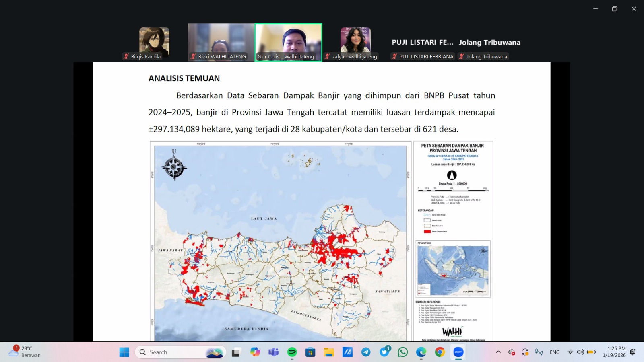Open Spotify from the taskbar
This screenshot has height=362, width=644.
(x=292, y=352)
